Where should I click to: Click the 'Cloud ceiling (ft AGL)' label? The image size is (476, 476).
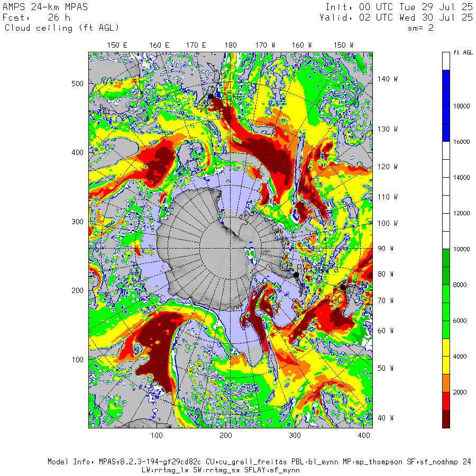pyautogui.click(x=62, y=28)
